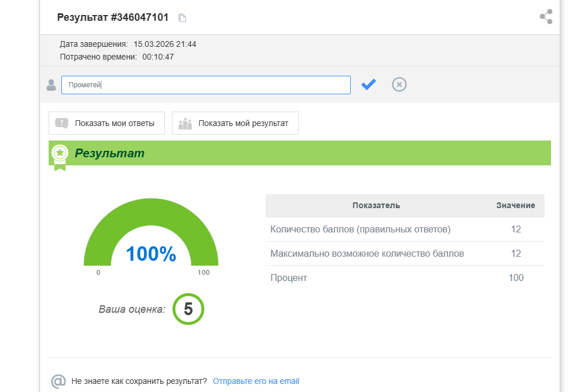Click the Показатель column header

[376, 205]
